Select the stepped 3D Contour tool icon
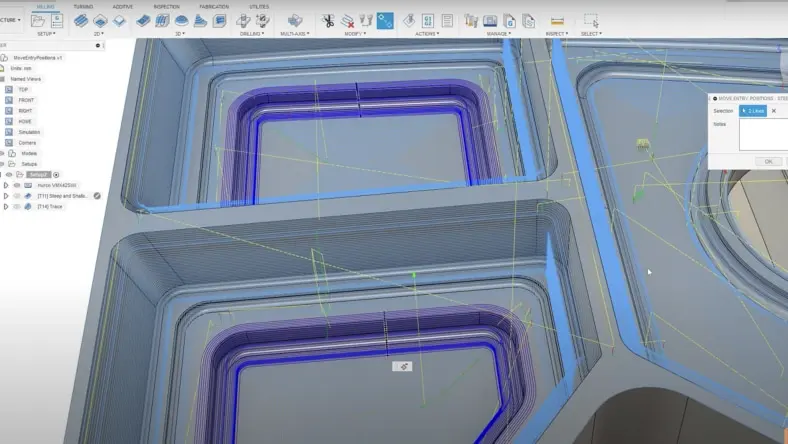The width and height of the screenshot is (788, 444). click(x=200, y=21)
